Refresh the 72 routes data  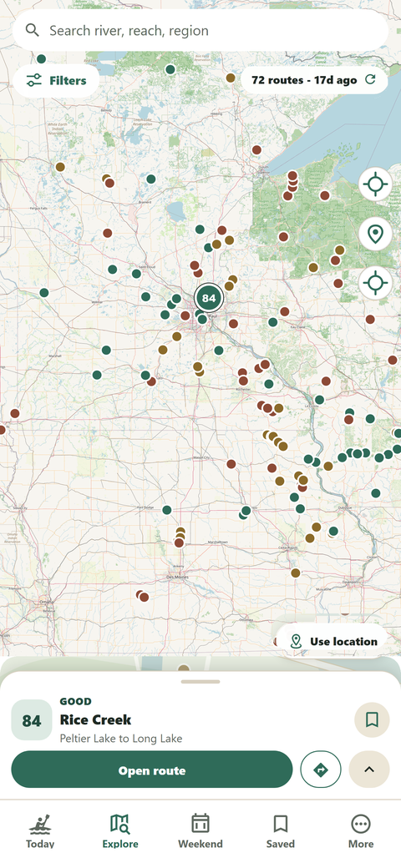pos(370,80)
